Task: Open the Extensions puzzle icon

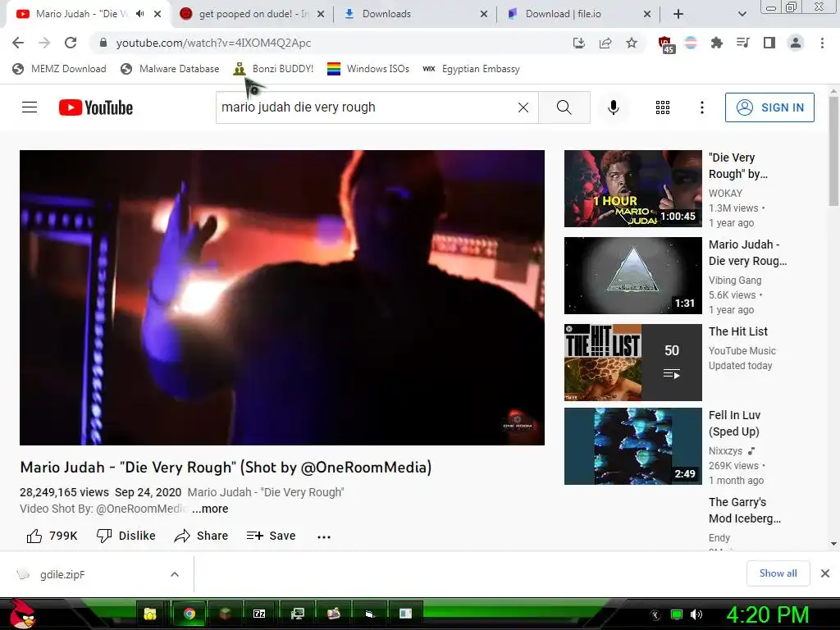Action: (x=717, y=43)
